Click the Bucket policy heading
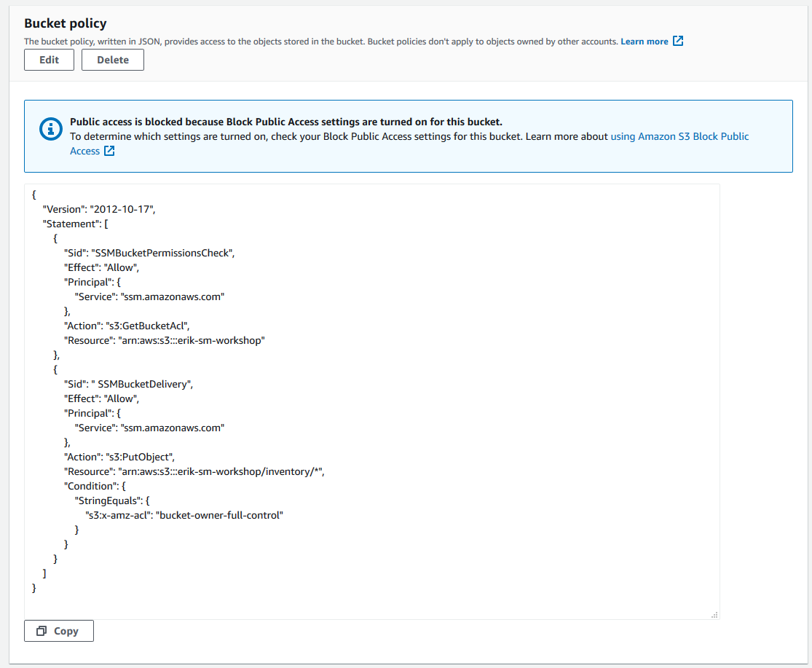 pyautogui.click(x=66, y=23)
